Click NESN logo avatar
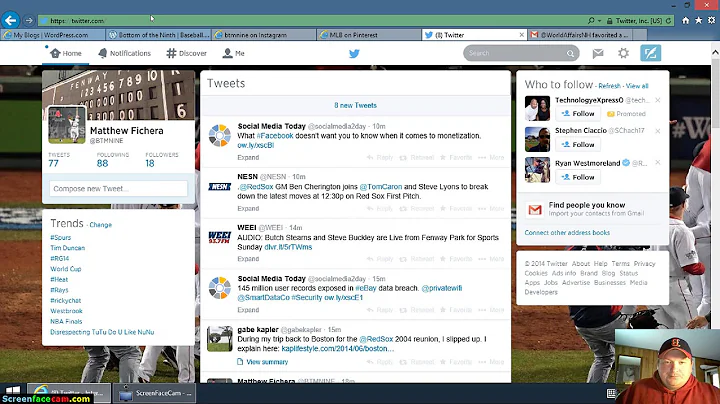This screenshot has width=720, height=404. pos(219,186)
